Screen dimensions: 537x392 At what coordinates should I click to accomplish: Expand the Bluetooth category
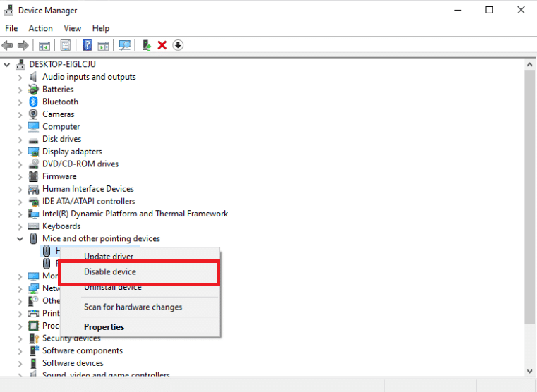click(x=20, y=102)
